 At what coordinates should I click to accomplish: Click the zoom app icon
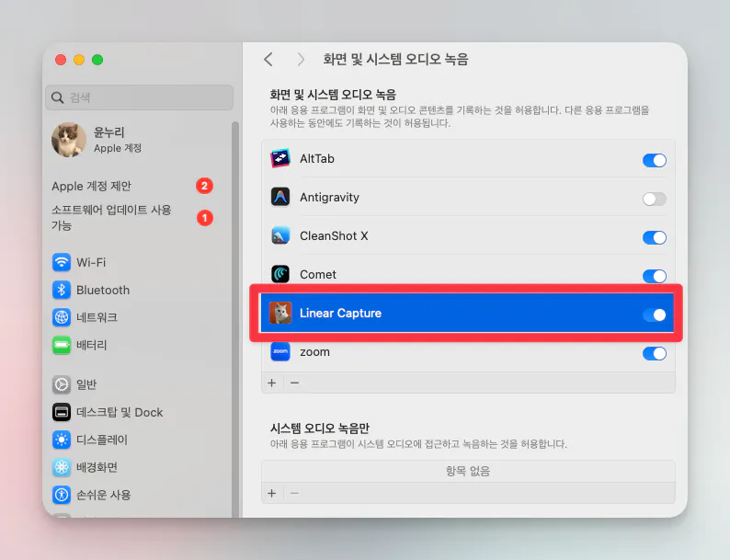point(280,351)
